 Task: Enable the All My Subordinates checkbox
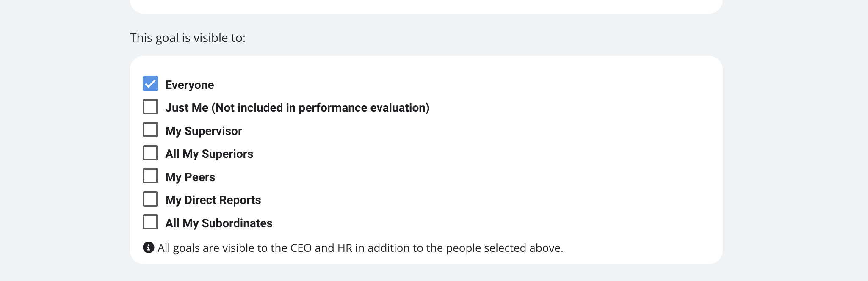click(150, 222)
